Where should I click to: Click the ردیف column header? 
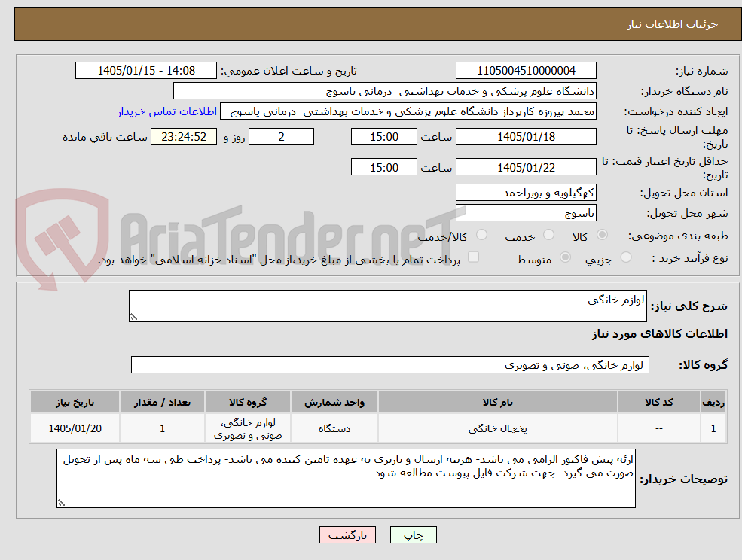(713, 402)
